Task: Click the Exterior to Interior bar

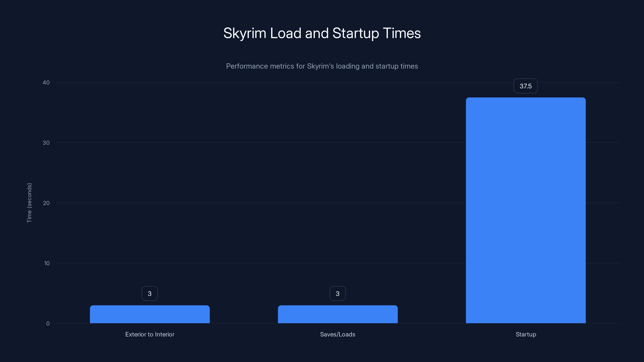Action: 150,314
